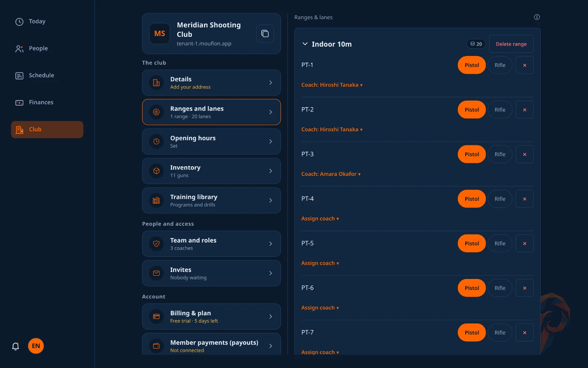
Task: Remove lane PT-4 with its X
Action: point(524,199)
